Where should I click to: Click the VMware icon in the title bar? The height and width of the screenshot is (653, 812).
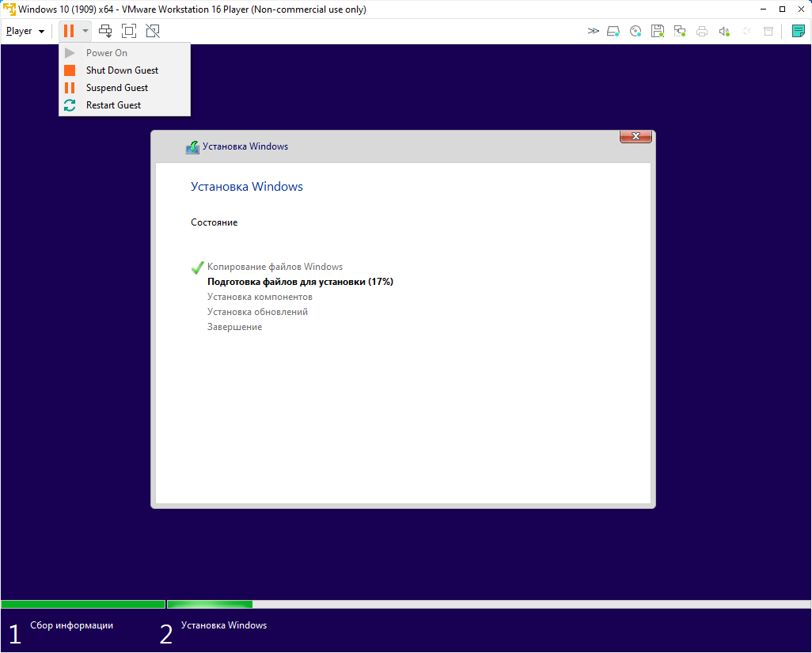point(9,9)
